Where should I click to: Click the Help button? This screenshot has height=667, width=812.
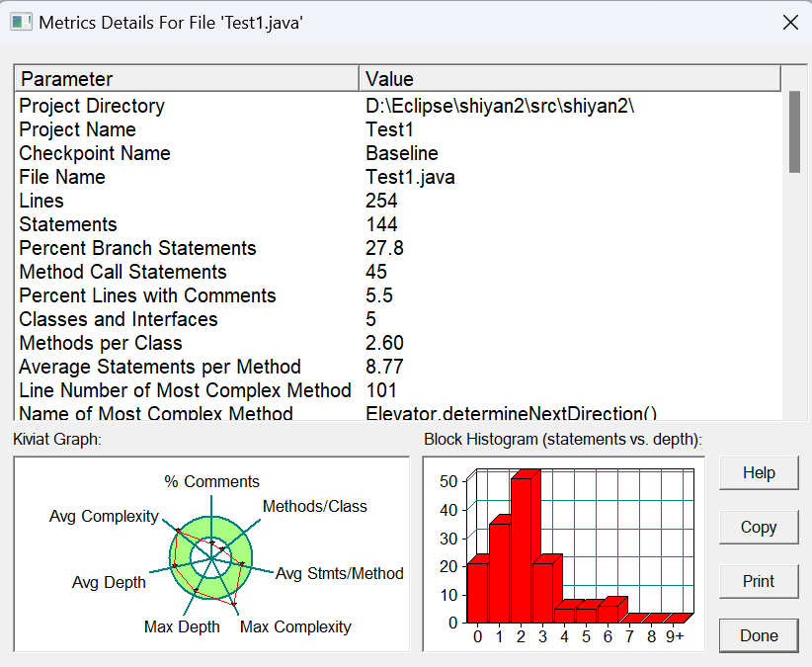coord(759,472)
